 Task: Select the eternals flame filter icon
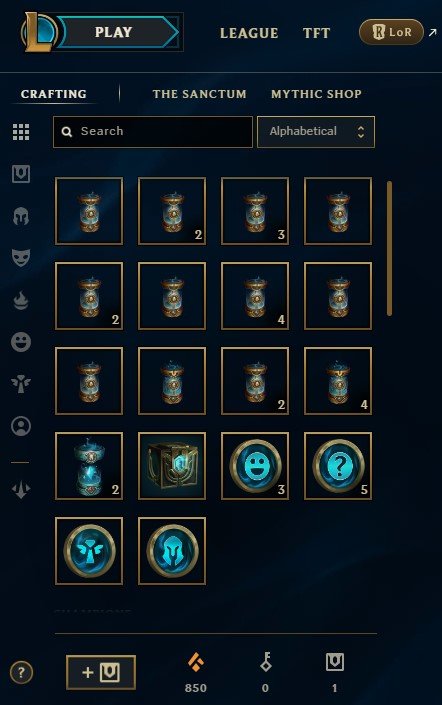coord(21,300)
